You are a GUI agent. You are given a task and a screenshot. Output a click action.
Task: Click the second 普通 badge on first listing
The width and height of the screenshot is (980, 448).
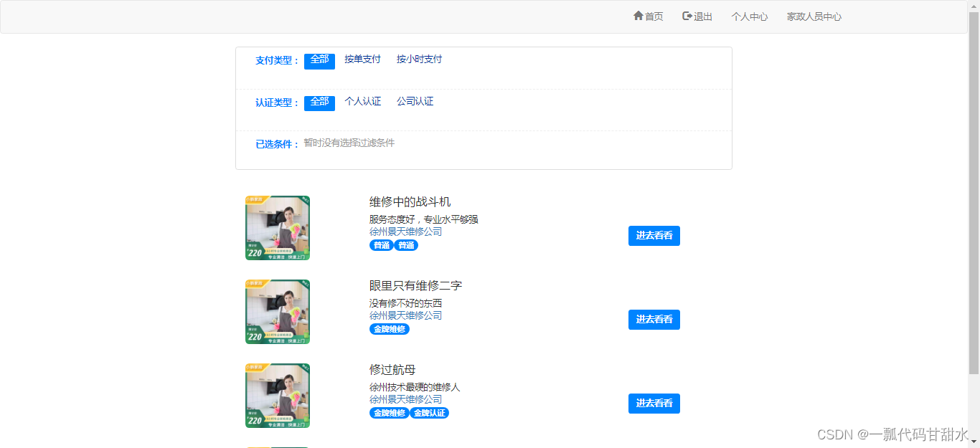click(406, 244)
